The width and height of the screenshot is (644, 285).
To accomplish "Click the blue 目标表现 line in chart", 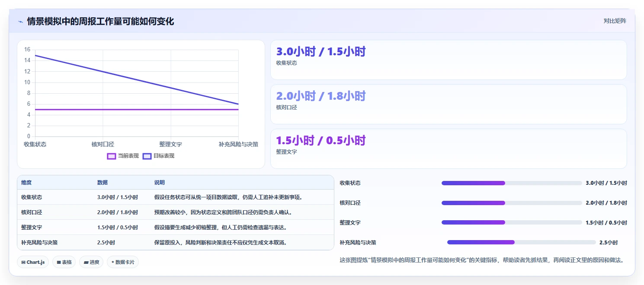I will coord(137,79).
